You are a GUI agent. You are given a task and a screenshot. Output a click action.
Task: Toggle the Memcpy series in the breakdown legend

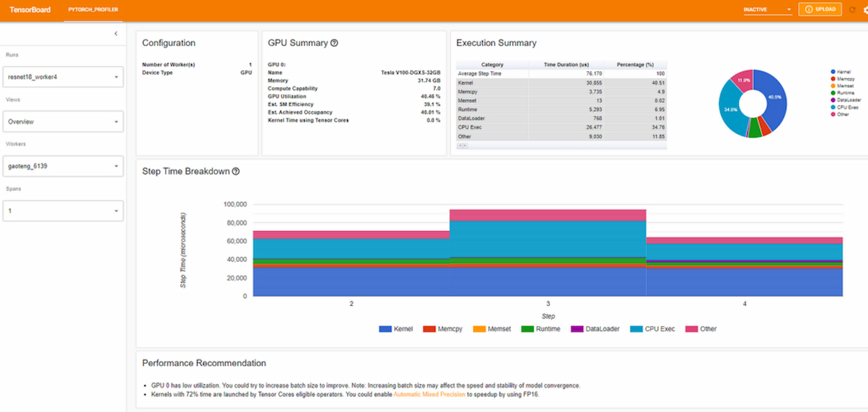click(443, 329)
